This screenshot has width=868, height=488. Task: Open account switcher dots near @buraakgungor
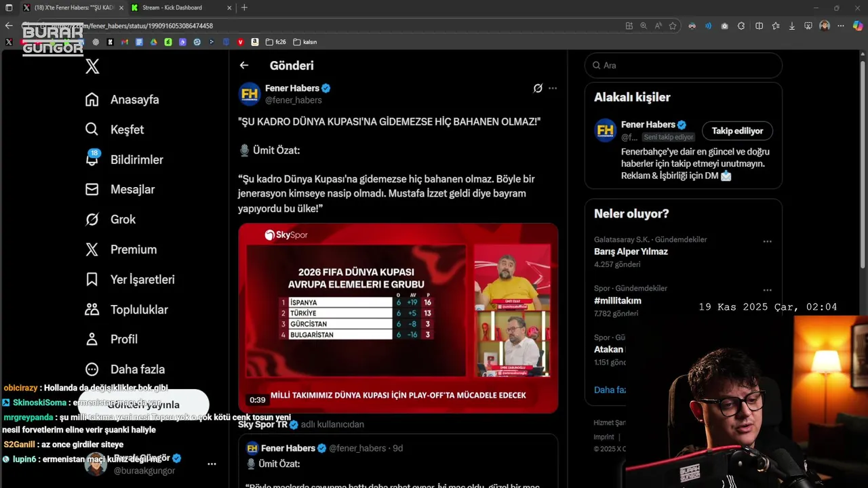coord(212,464)
